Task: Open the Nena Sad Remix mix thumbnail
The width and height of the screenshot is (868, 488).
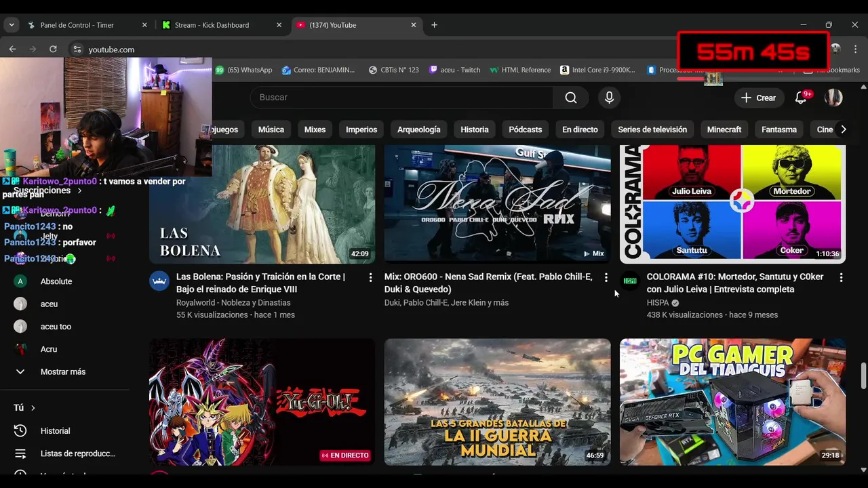Action: 497,204
